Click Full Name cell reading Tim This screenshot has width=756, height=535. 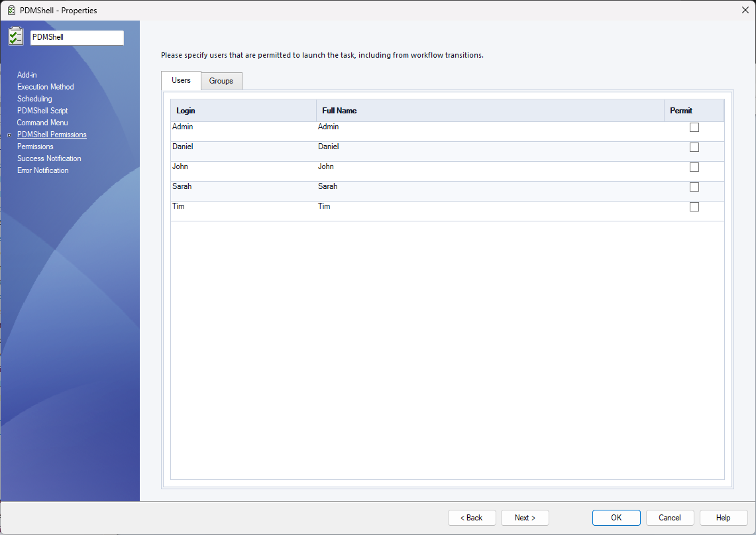tap(490, 211)
